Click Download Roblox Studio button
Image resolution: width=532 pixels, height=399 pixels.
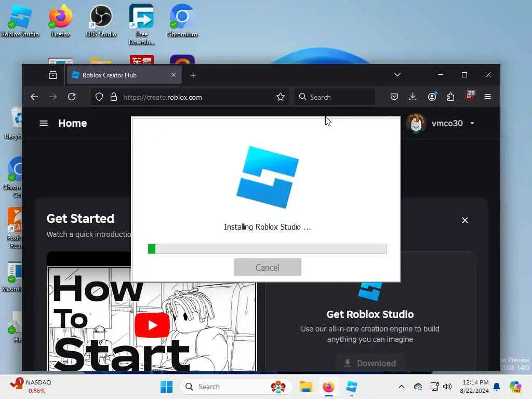pos(370,363)
